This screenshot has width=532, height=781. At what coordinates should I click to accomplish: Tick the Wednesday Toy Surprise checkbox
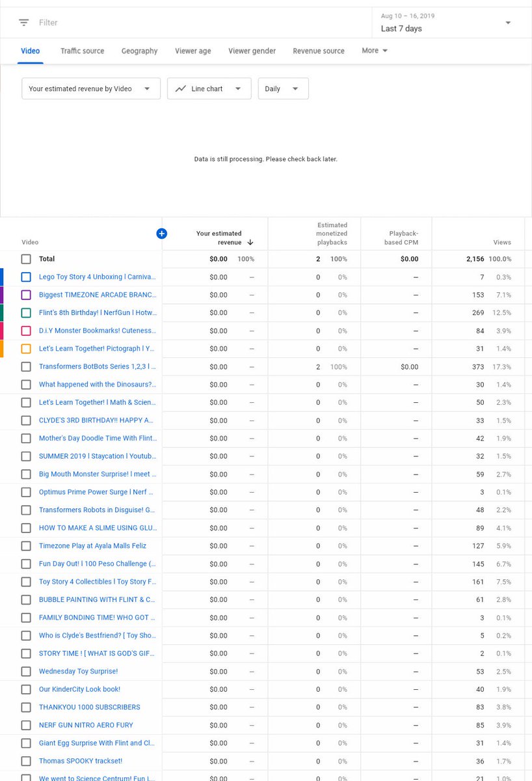click(26, 671)
